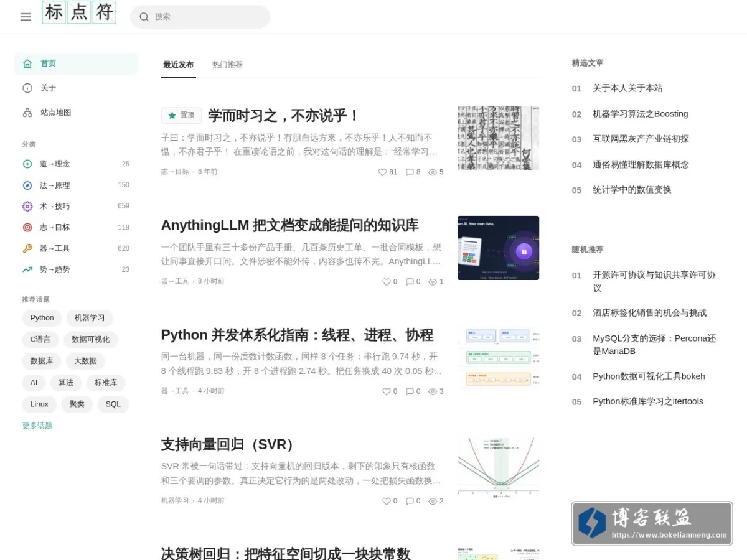
Task: Open 站点地图 in sidebar
Action: coord(76,113)
